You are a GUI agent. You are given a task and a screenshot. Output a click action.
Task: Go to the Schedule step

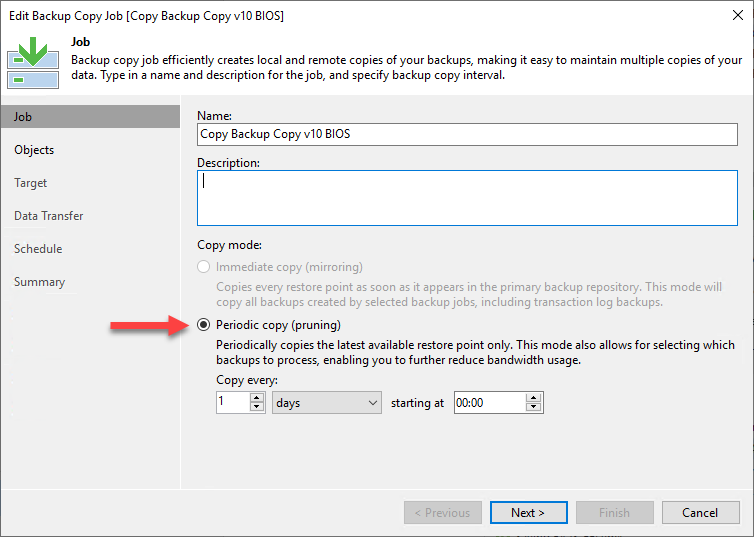38,249
